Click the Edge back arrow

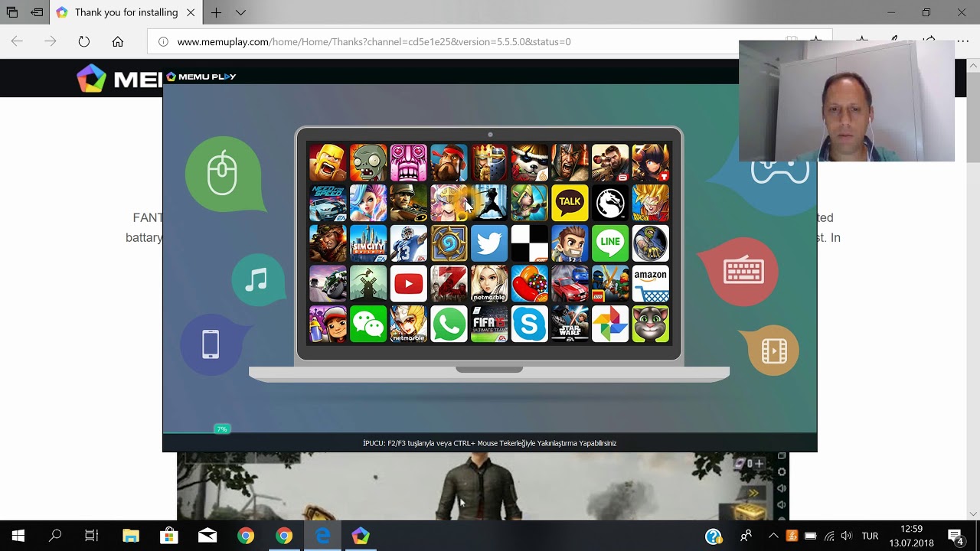[17, 41]
